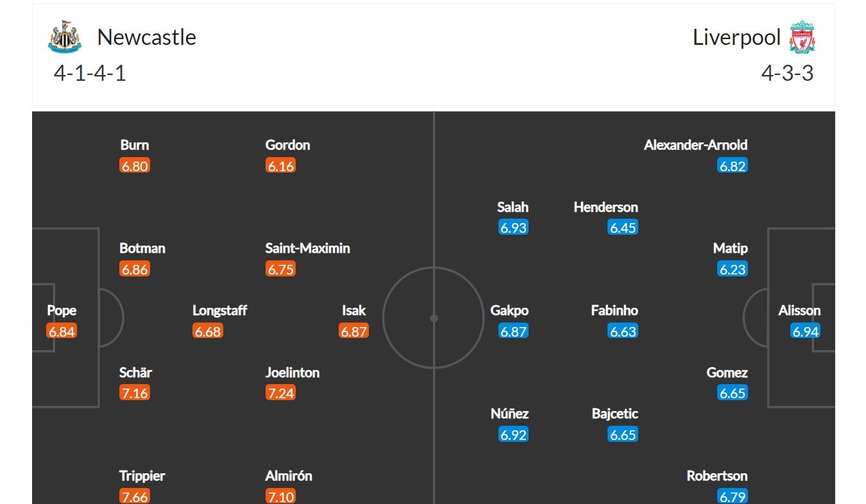Click Trippier's 7.66 rating badge
The image size is (866, 504).
point(135,496)
